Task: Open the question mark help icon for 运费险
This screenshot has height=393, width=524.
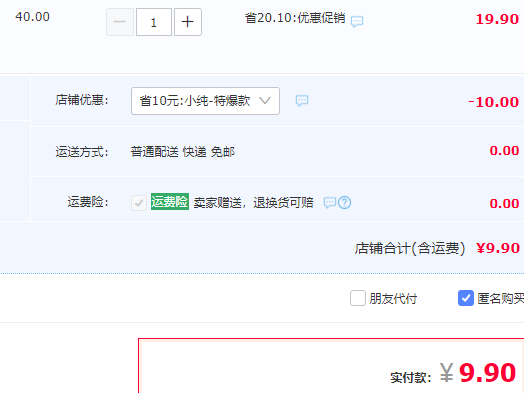Action: tap(345, 203)
